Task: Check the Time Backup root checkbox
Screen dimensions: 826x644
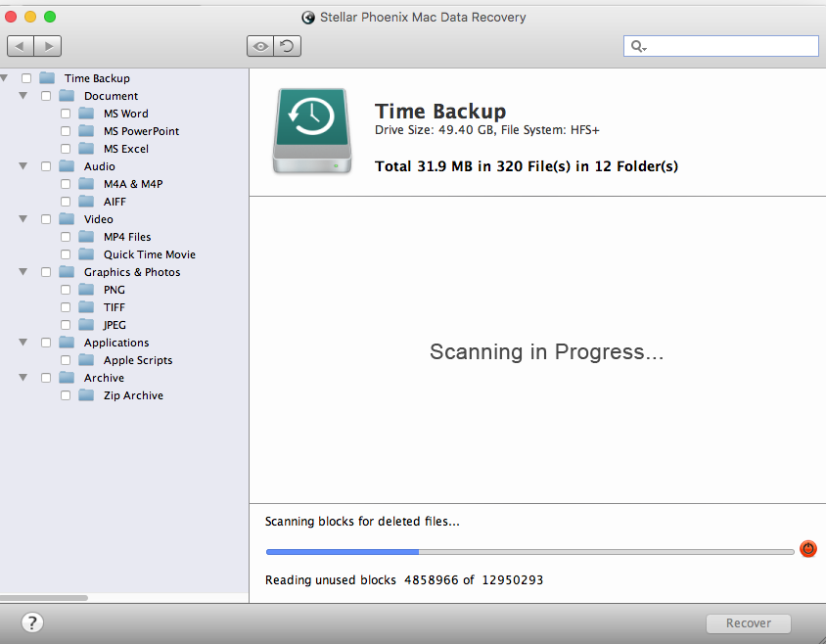Action: pos(26,78)
